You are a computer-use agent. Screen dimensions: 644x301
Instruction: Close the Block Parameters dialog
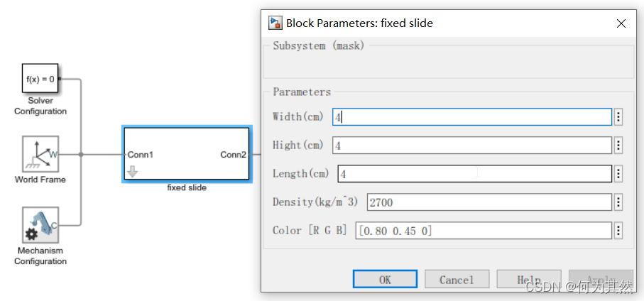[621, 23]
